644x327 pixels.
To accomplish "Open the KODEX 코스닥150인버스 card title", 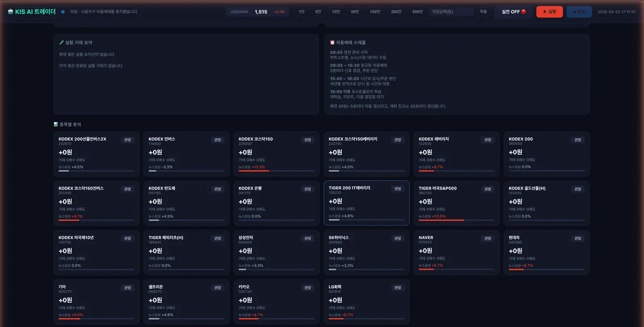I will [81, 188].
